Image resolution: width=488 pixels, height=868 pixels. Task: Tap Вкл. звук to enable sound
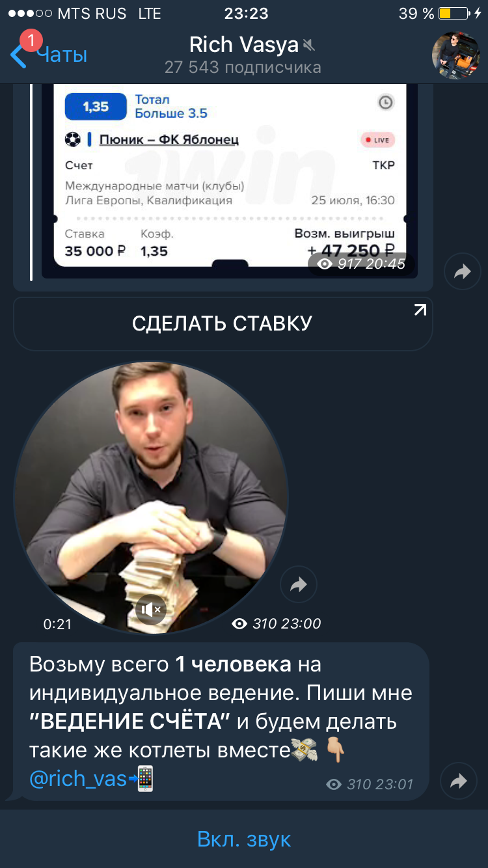tap(244, 839)
